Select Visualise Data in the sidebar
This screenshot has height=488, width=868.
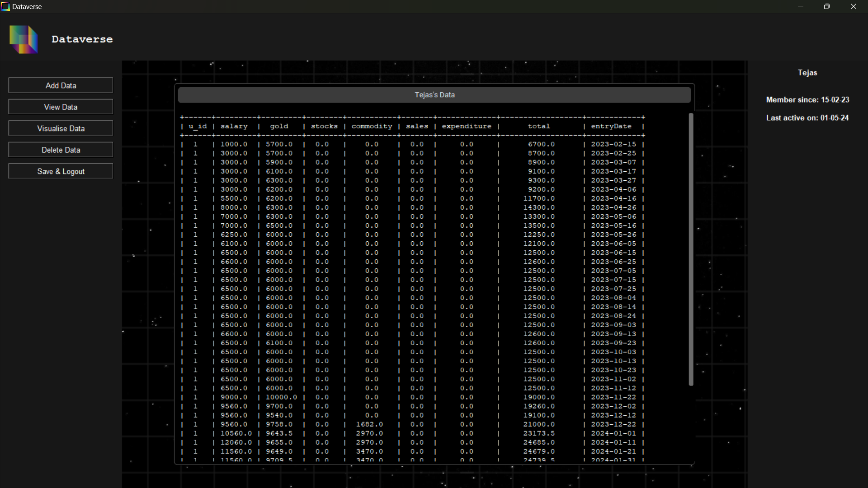61,128
